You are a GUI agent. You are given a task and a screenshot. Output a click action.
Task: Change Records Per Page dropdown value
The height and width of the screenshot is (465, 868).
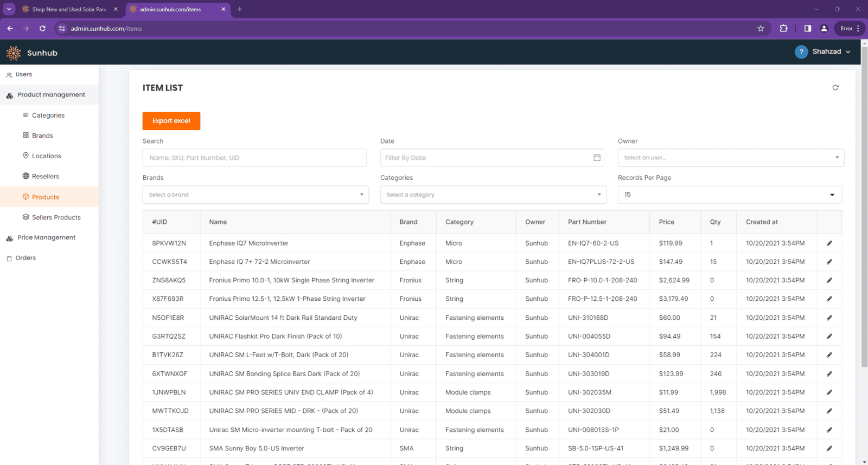click(x=730, y=195)
